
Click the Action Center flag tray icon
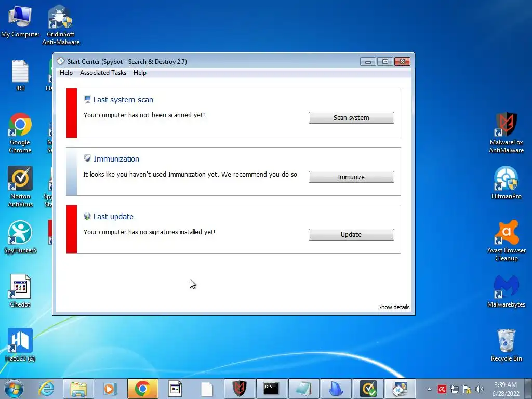pos(467,389)
